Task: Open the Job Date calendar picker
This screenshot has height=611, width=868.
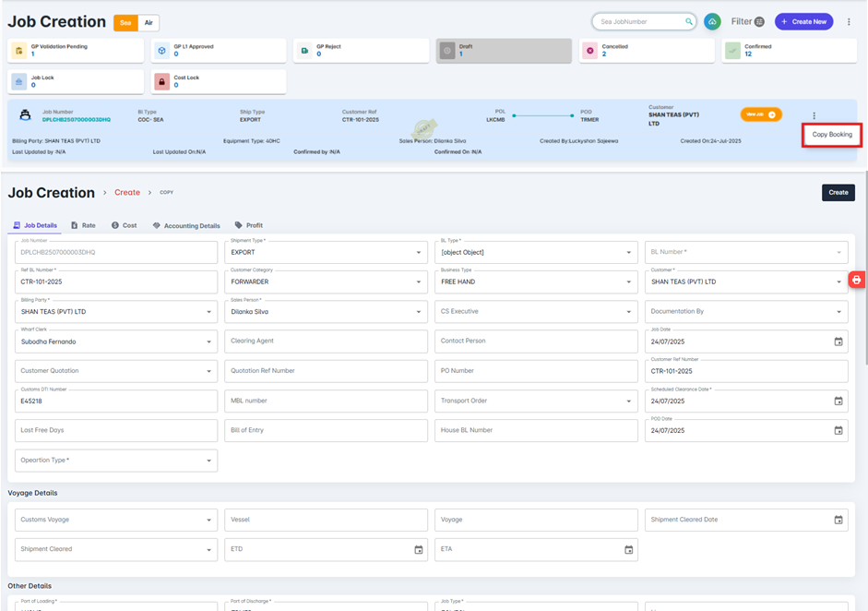Action: [x=838, y=341]
